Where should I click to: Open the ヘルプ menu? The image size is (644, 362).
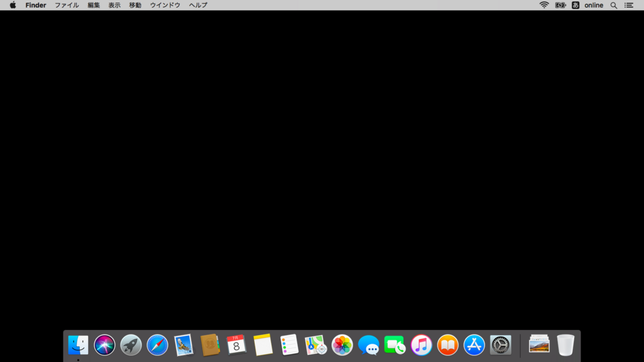click(197, 5)
